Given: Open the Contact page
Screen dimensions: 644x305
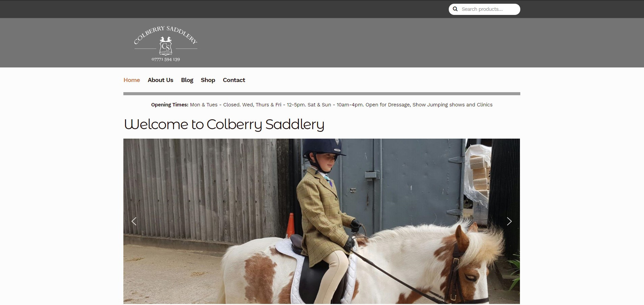Looking at the screenshot, I should coord(234,80).
